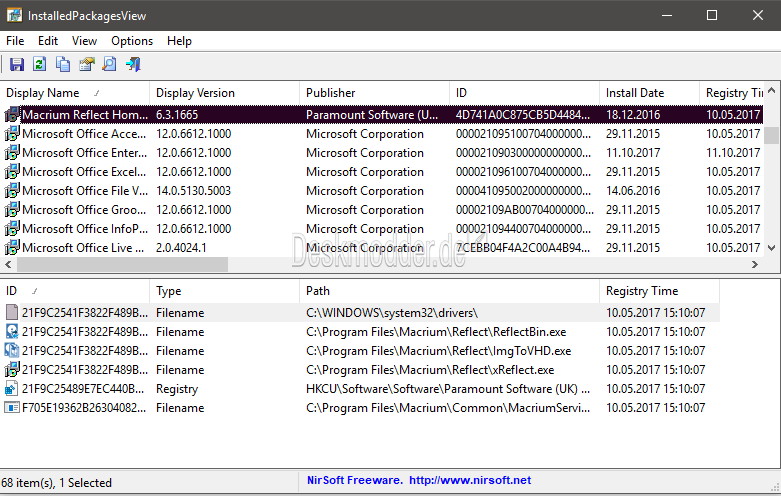This screenshot has width=781, height=496.
Task: Click '68 item(s), 1 Selected' status text
Action: (x=56, y=483)
